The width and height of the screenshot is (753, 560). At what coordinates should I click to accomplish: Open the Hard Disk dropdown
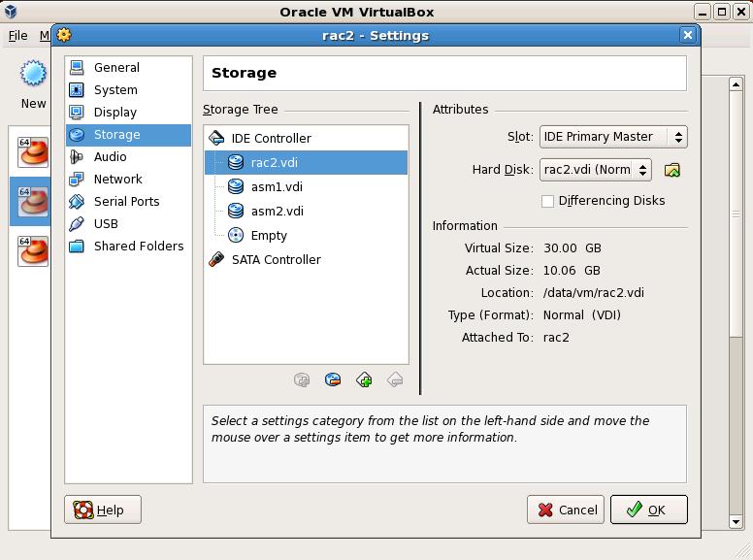(x=596, y=170)
